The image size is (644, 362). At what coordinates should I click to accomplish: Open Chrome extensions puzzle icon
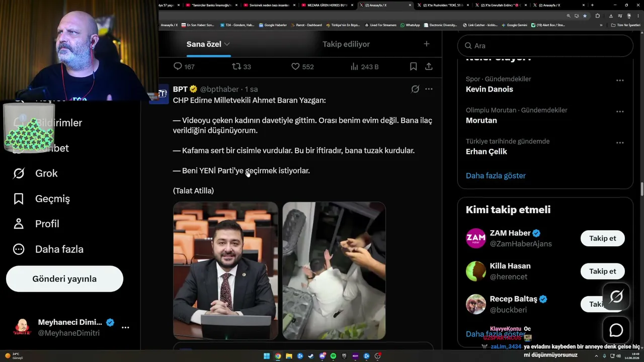coord(597,16)
